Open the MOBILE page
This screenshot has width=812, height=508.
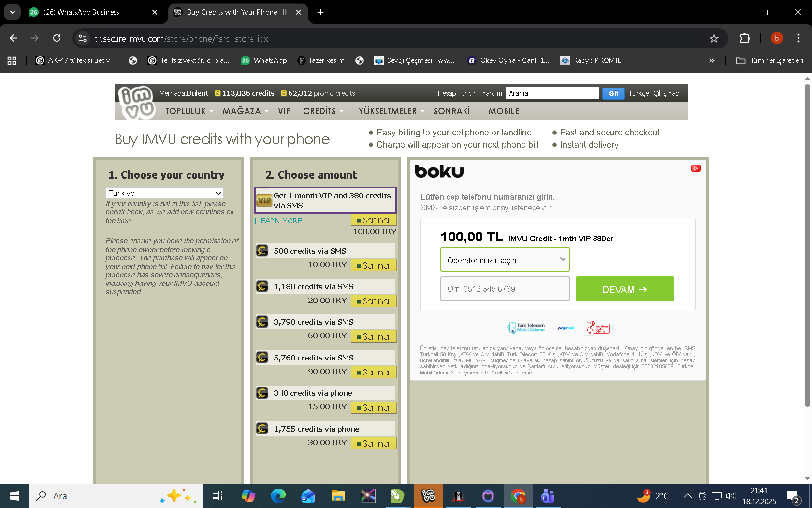504,111
